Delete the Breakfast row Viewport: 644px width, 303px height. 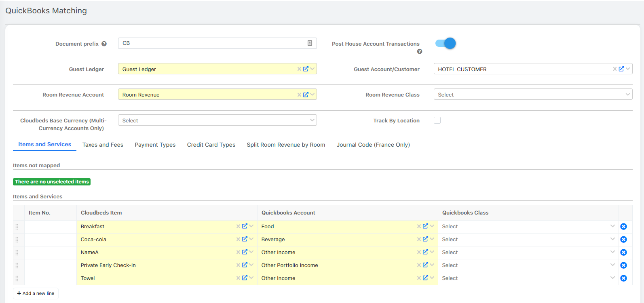pyautogui.click(x=623, y=227)
